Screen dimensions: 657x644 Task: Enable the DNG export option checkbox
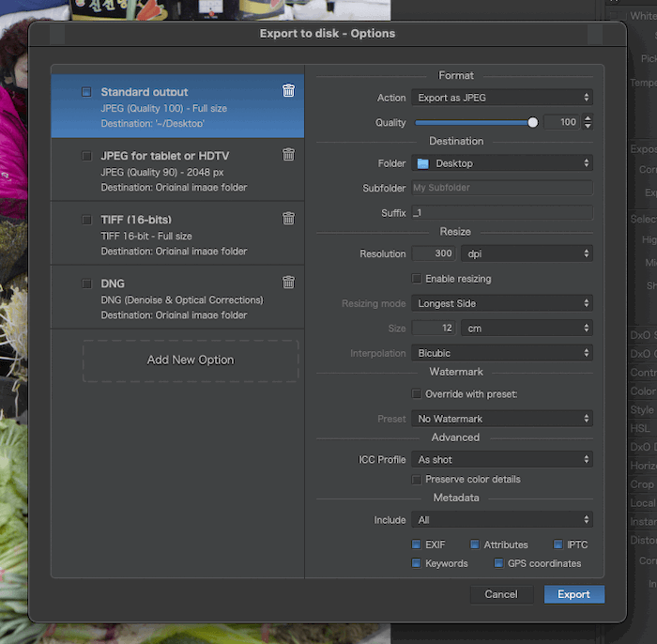(x=86, y=284)
